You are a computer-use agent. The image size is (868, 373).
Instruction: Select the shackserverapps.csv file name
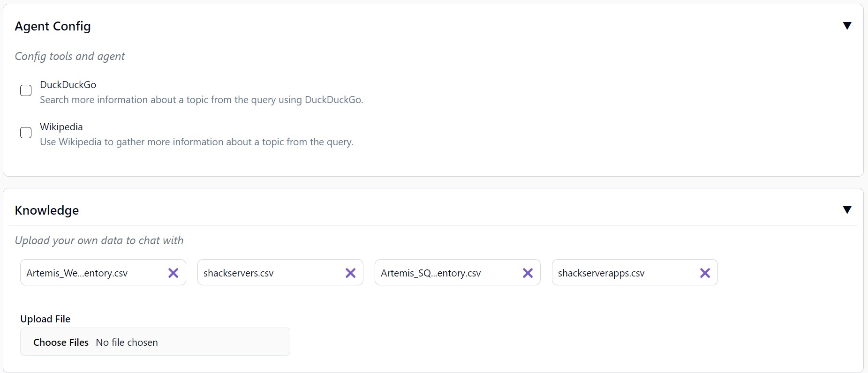coord(601,273)
